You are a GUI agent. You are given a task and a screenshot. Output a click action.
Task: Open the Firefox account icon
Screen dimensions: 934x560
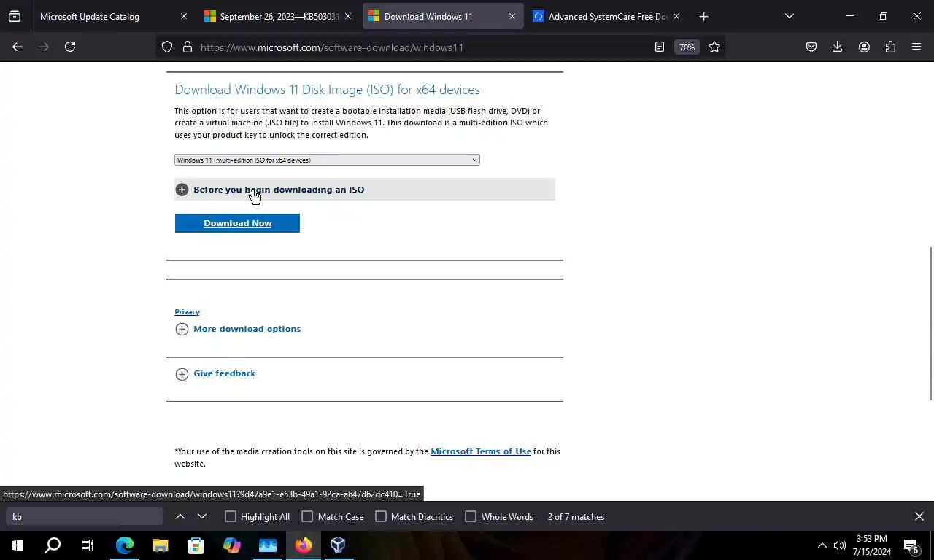pos(864,47)
